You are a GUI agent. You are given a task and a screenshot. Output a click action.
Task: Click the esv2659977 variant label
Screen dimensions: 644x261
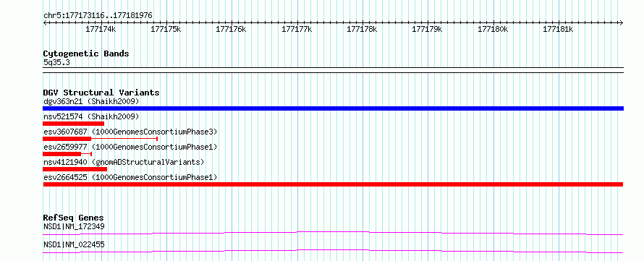[130, 147]
